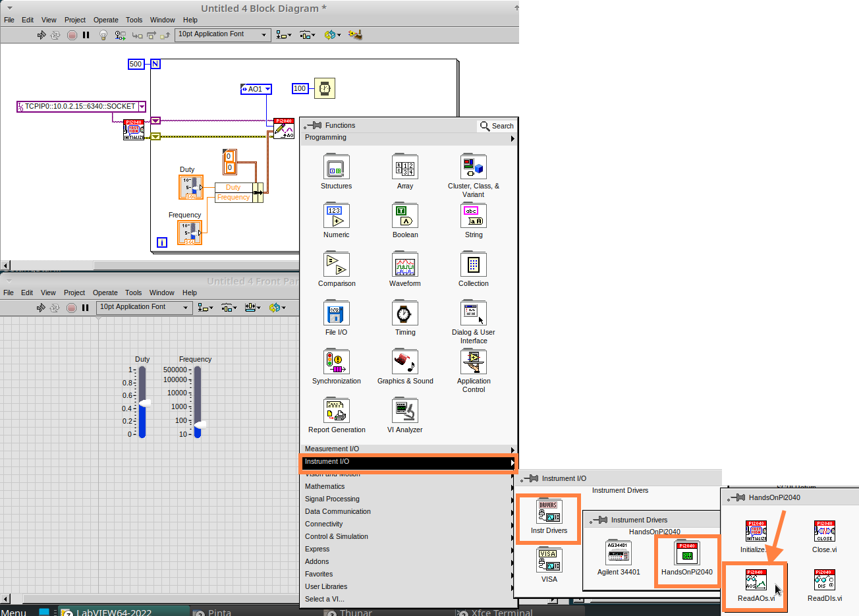Click Step Into button in Block Diagram toolbar
The height and width of the screenshot is (616, 859).
pyautogui.click(x=137, y=35)
